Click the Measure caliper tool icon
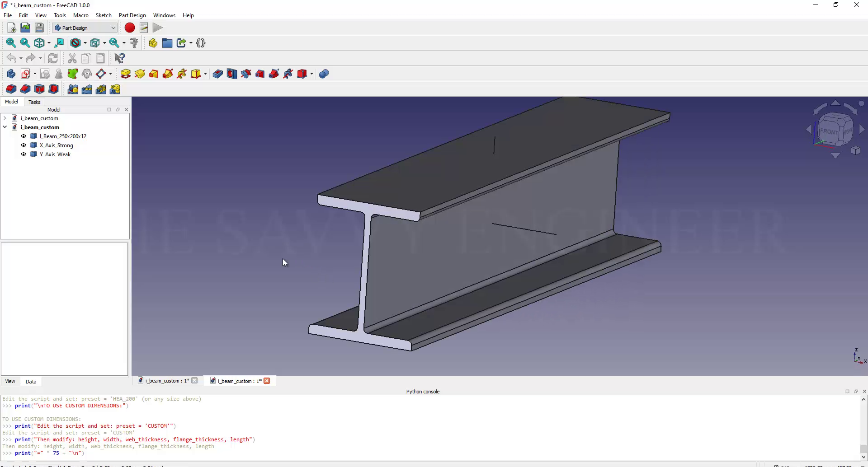 click(x=134, y=43)
